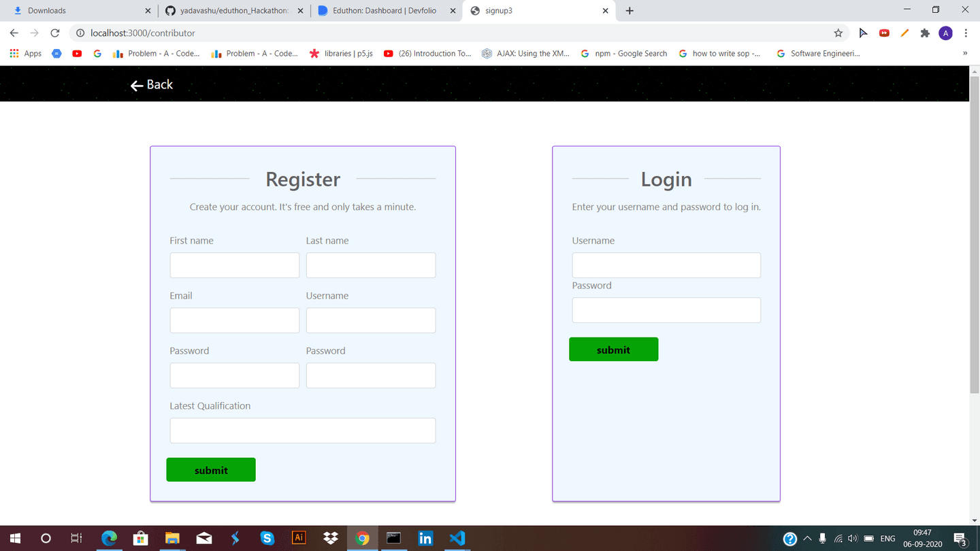Open a new browser tab
This screenshot has height=551, width=980.
[x=630, y=11]
